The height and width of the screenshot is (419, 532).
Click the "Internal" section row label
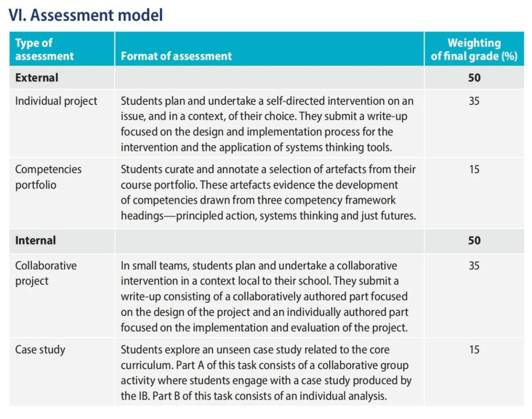click(x=35, y=240)
